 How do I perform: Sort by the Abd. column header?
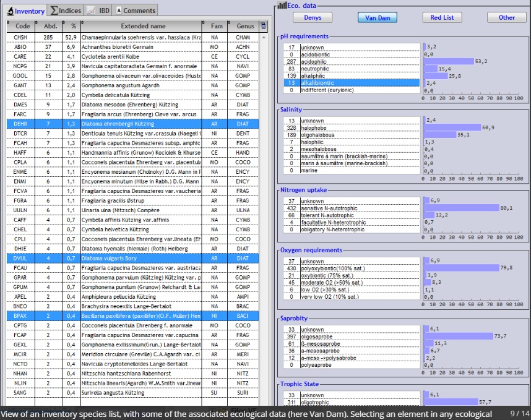(x=50, y=27)
